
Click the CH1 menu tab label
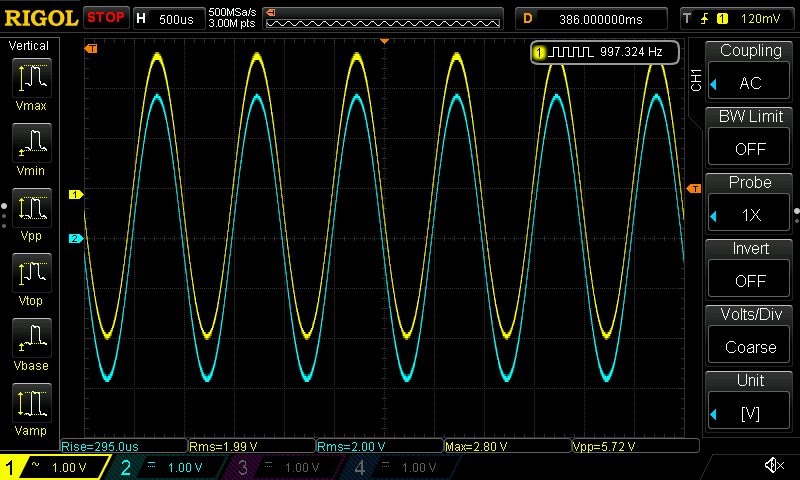(696, 80)
